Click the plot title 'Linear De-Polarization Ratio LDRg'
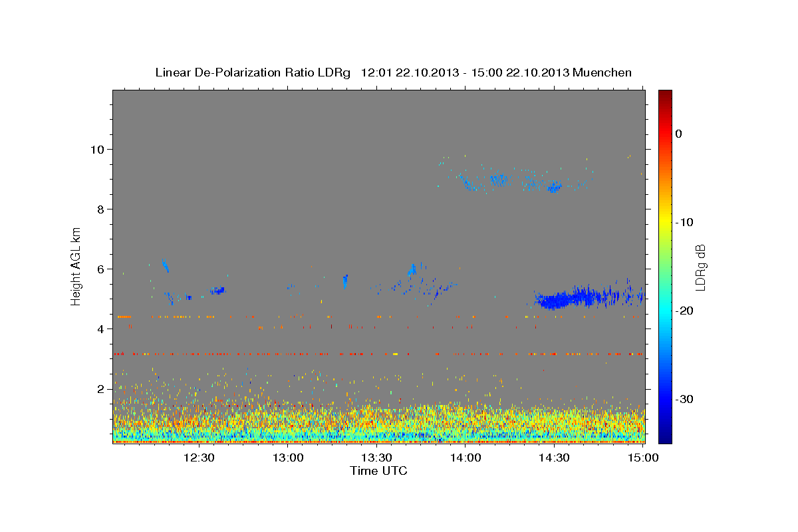 click(x=253, y=72)
